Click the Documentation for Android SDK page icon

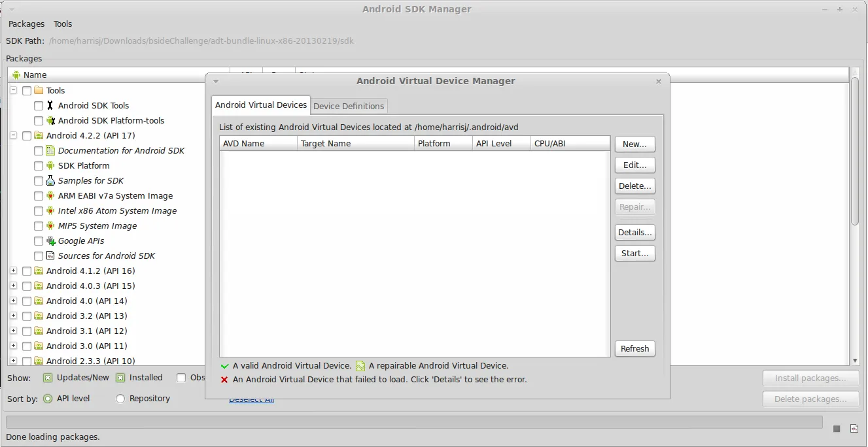[50, 150]
